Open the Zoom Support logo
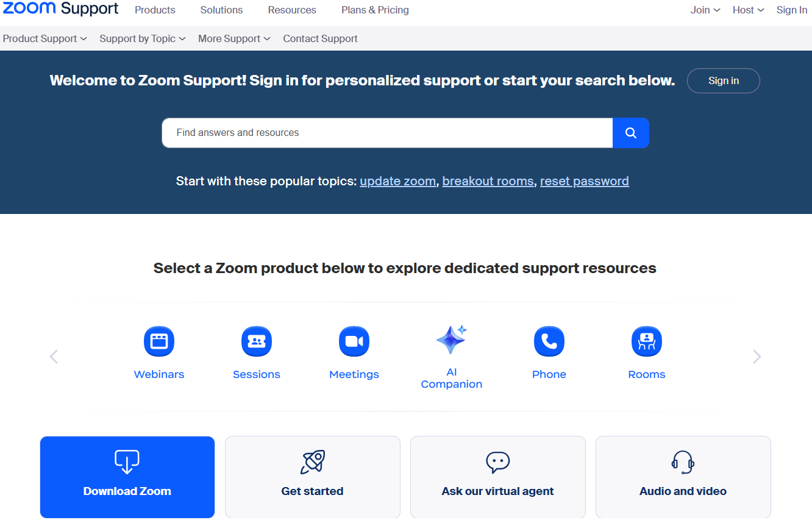812x520 pixels. point(59,9)
